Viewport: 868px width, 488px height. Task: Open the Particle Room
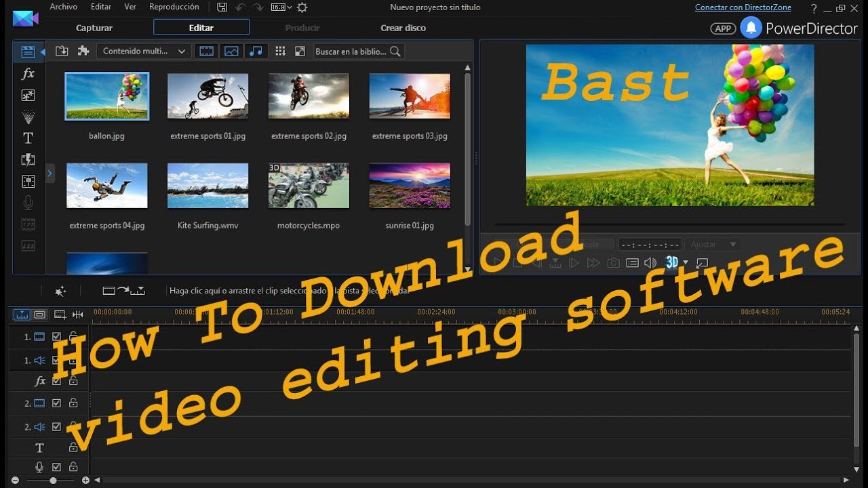point(28,117)
